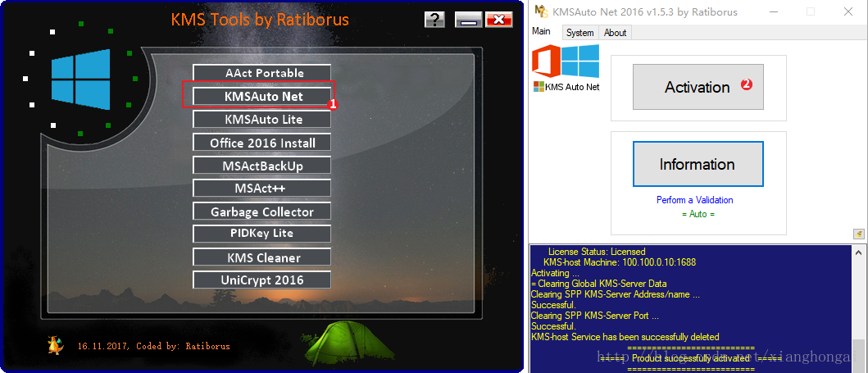Image resolution: width=868 pixels, height=373 pixels.
Task: Click the log panel vertical scrollbar
Action: point(857,309)
